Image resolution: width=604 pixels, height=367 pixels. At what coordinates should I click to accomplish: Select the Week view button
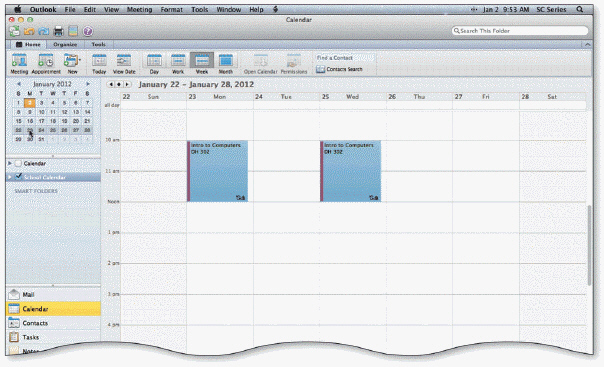coord(202,64)
